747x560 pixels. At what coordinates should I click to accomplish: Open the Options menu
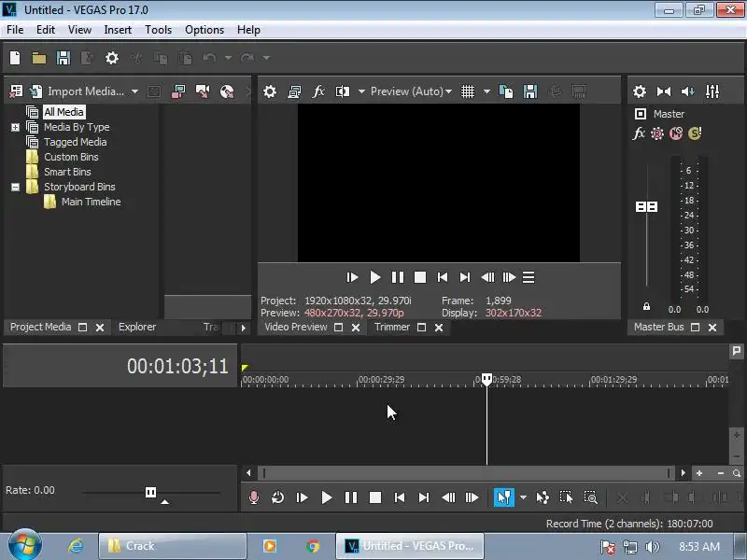tap(204, 30)
